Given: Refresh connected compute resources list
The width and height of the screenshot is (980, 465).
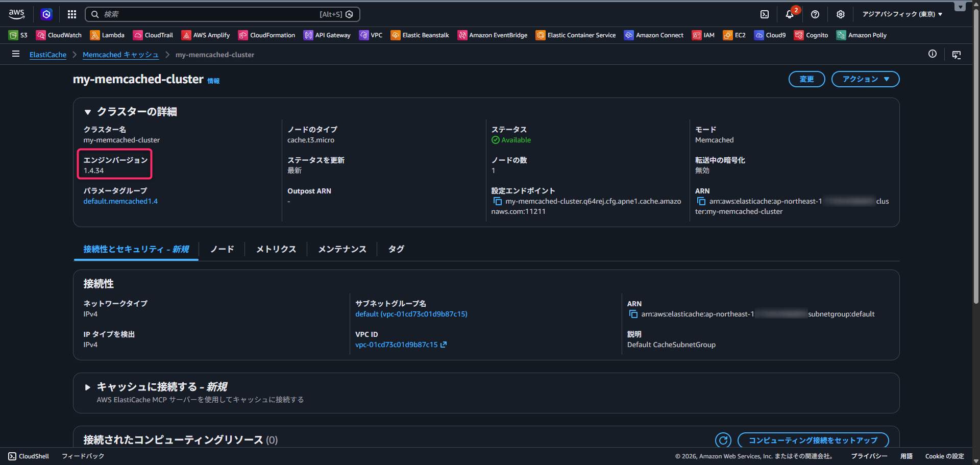Looking at the screenshot, I should click(x=723, y=440).
